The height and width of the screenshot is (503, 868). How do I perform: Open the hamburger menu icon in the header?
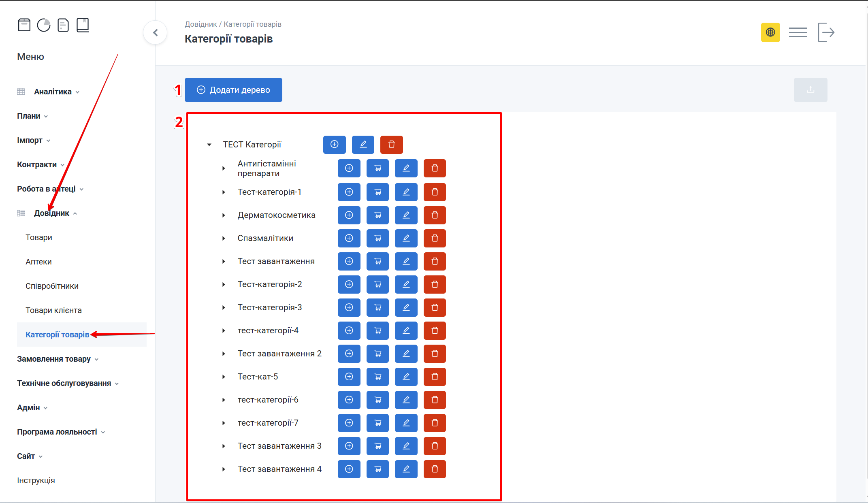[x=798, y=32]
